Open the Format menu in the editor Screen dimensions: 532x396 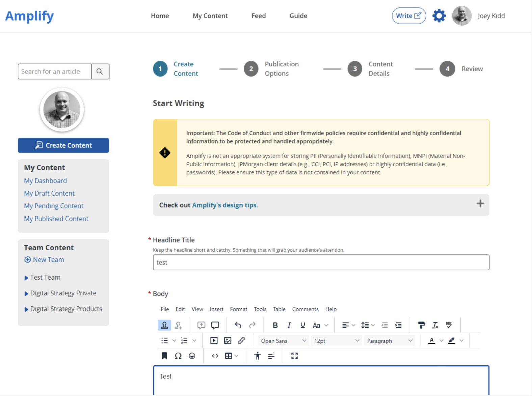[x=238, y=309]
